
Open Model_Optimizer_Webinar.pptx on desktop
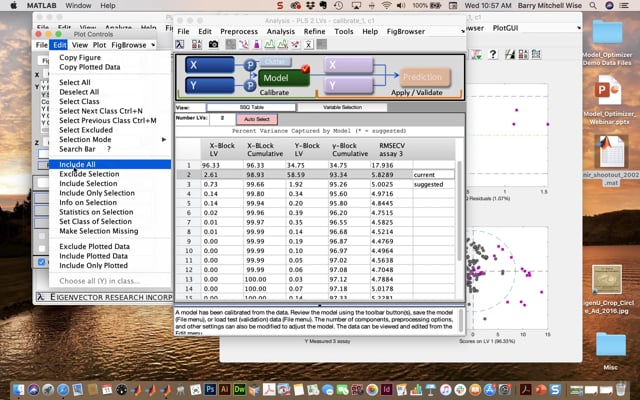608,100
